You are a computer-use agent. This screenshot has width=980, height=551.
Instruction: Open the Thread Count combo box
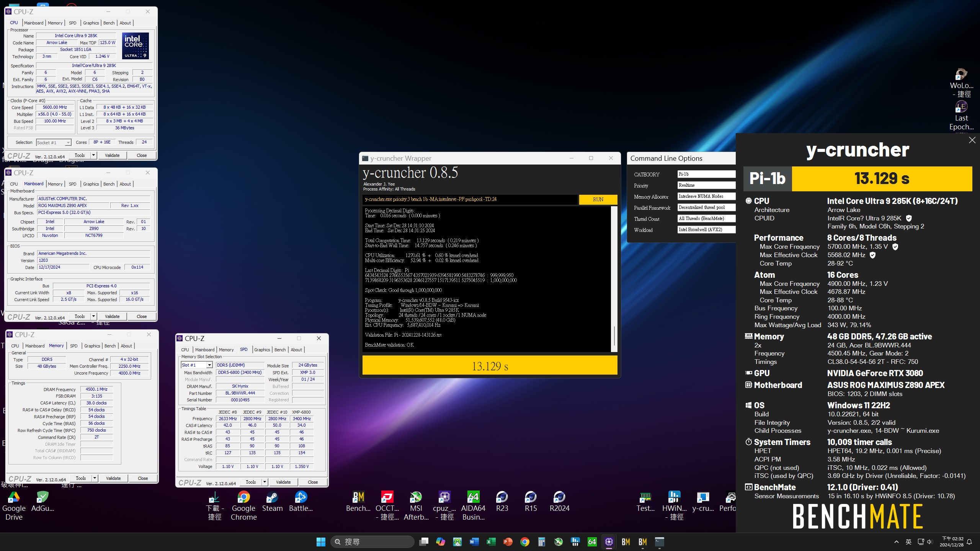coord(706,218)
